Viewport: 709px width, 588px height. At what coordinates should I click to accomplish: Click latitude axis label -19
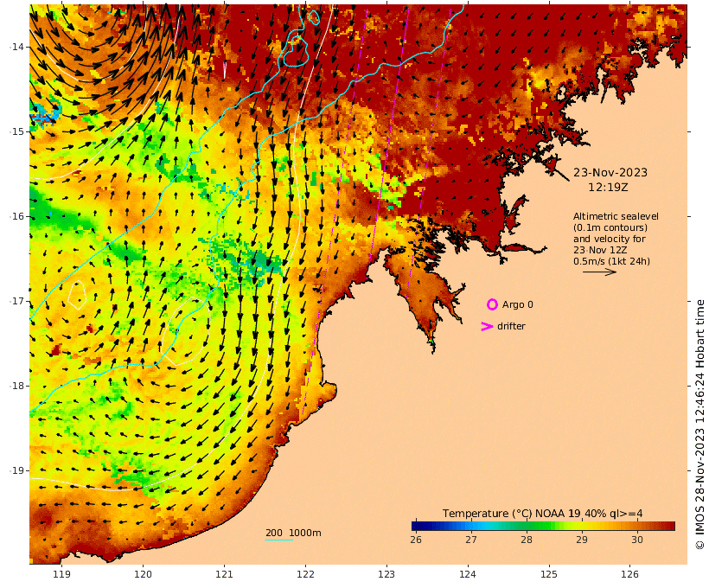tap(18, 470)
